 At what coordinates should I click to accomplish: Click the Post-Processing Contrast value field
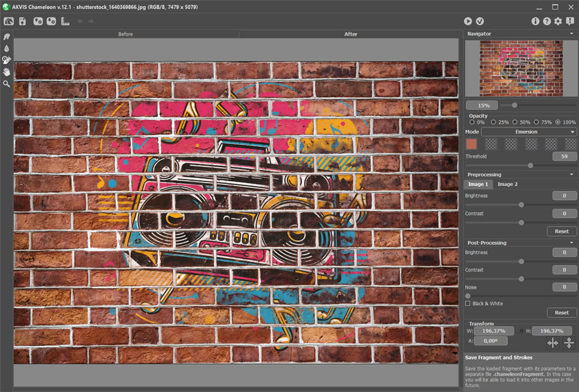[565, 270]
